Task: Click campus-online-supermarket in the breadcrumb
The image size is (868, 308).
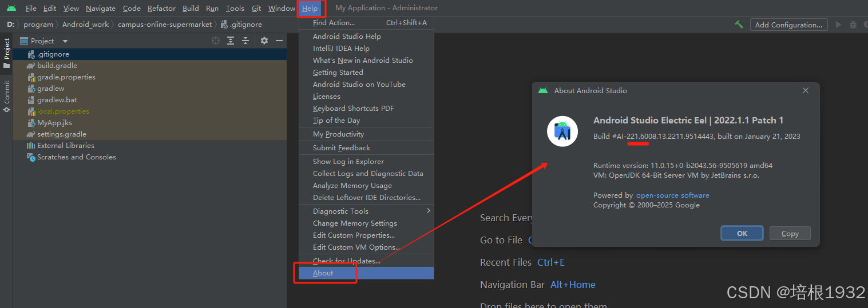Action: point(165,25)
